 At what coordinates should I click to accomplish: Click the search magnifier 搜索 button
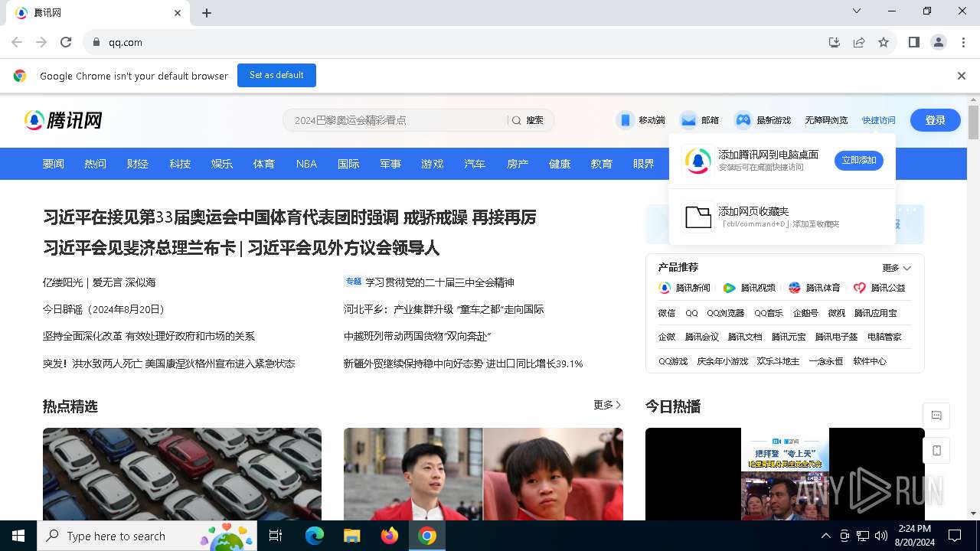pyautogui.click(x=528, y=120)
